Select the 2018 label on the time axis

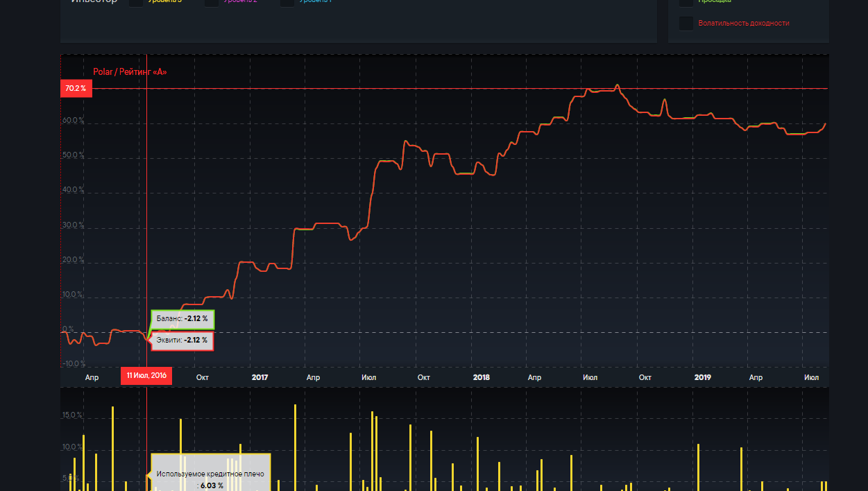[x=481, y=377]
